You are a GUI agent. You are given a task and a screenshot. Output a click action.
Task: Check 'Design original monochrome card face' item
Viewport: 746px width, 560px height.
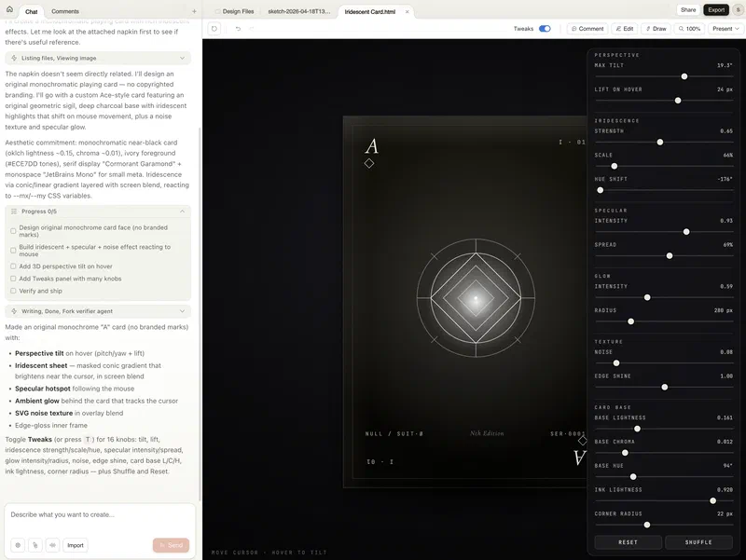point(13,231)
